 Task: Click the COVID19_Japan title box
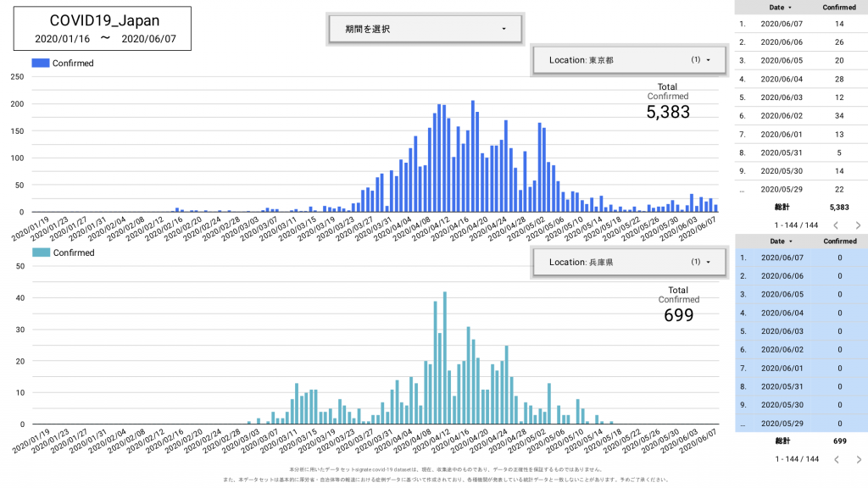click(x=102, y=29)
